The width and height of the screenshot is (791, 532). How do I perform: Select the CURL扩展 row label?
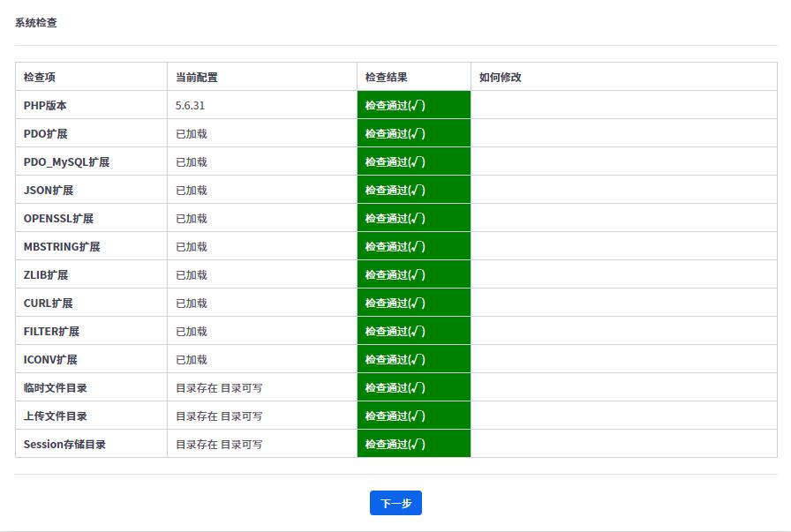pyautogui.click(x=49, y=303)
